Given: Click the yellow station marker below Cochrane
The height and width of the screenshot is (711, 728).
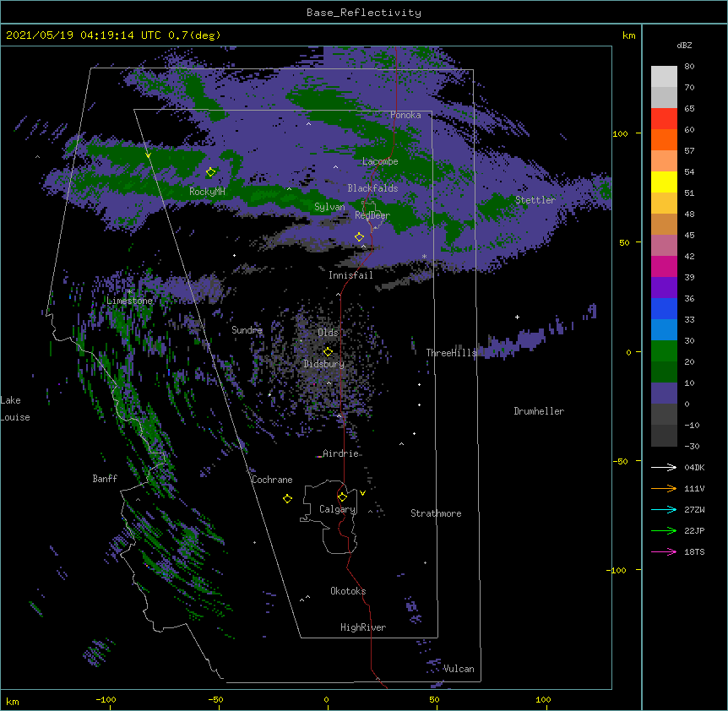Looking at the screenshot, I should [287, 498].
